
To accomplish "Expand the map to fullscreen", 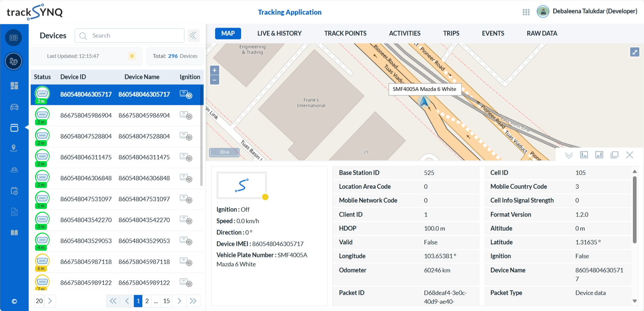I will pyautogui.click(x=635, y=52).
